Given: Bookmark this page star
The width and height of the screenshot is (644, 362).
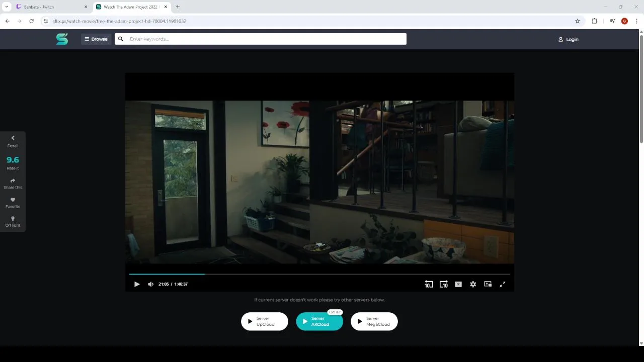Looking at the screenshot, I should 578,21.
